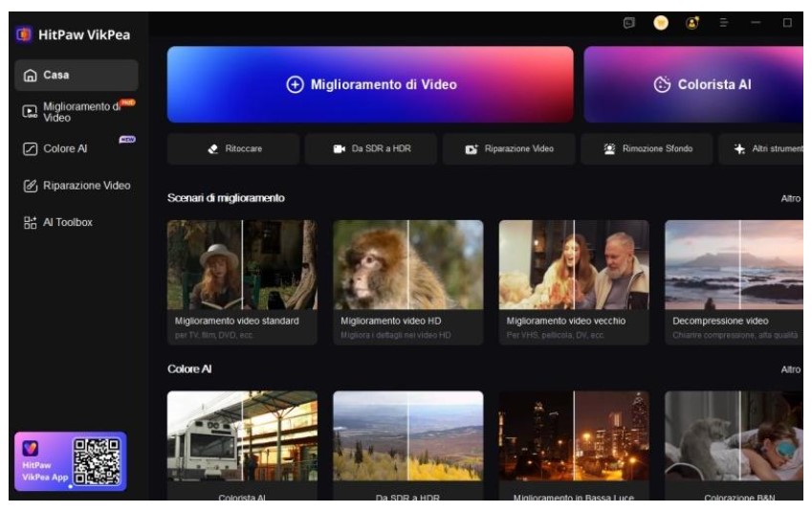Open Colorazione B&N cat thumbnail

click(735, 435)
